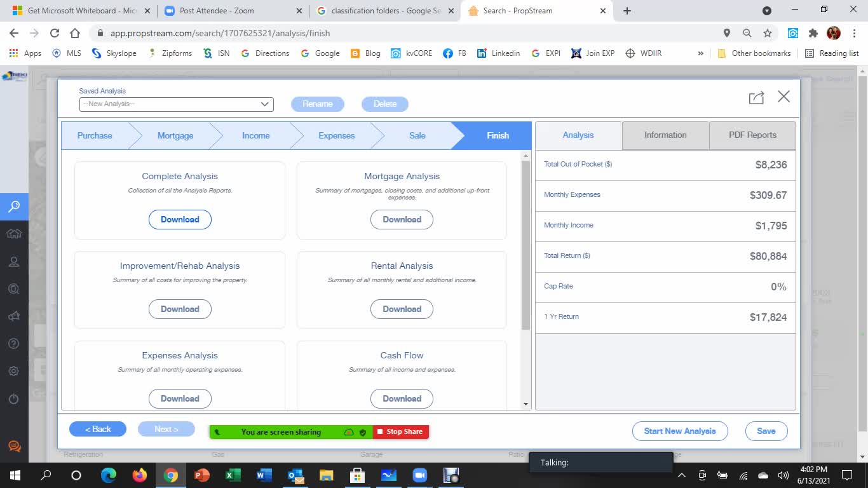Go to the Mortgage step
Viewport: 868px width, 488px height.
pos(175,135)
